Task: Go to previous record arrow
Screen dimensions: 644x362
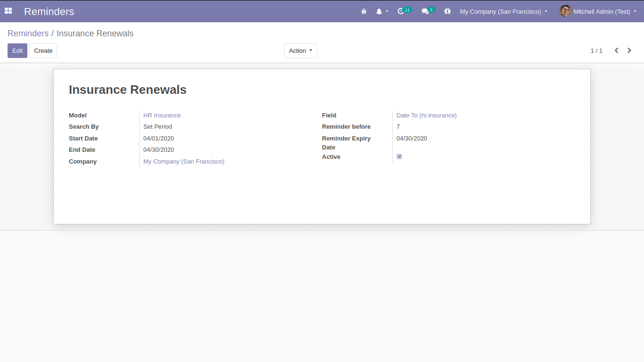Action: click(x=616, y=50)
